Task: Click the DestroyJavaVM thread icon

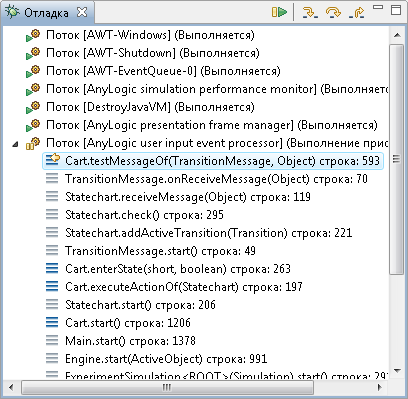Action: tap(33, 107)
